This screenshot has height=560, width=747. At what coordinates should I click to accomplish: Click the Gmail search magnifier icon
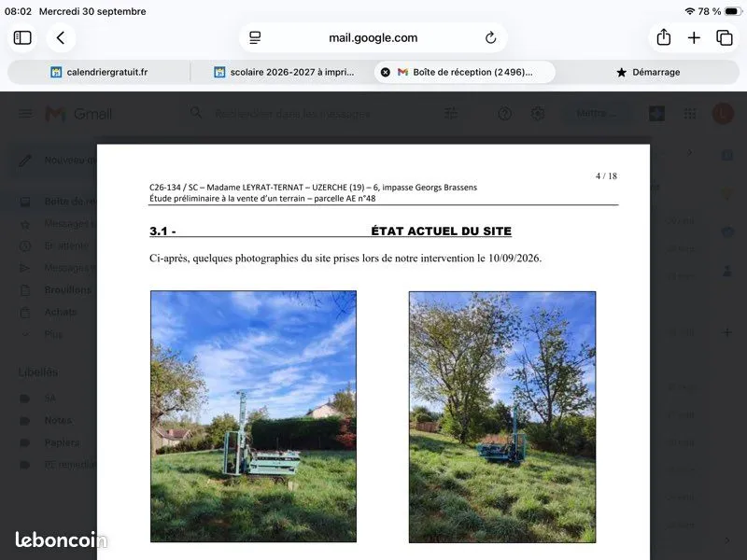[x=196, y=113]
